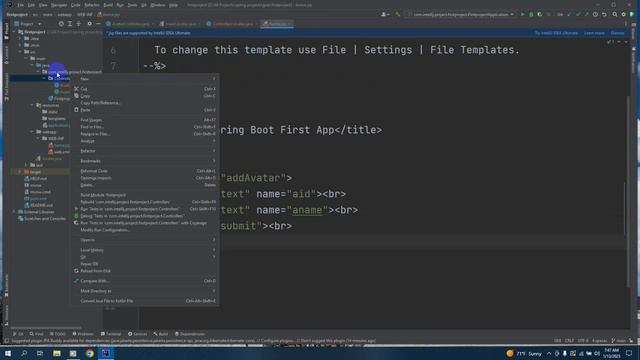Click Try IntelliJ IDEA Ultimate link
The width and height of the screenshot is (640, 360).
pos(556,33)
